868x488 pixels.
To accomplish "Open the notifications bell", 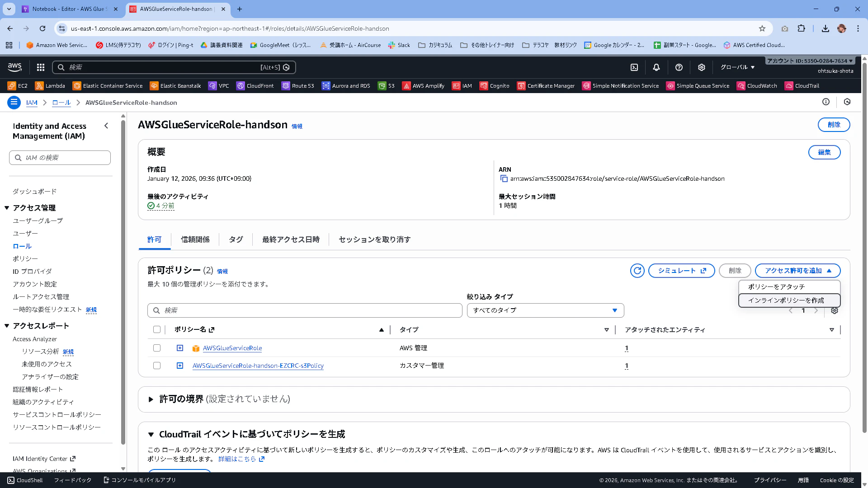I will (x=656, y=67).
